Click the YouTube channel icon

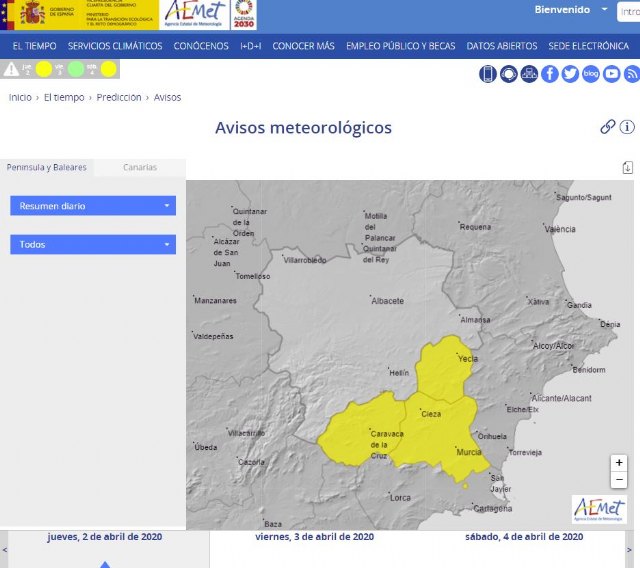pyautogui.click(x=611, y=73)
